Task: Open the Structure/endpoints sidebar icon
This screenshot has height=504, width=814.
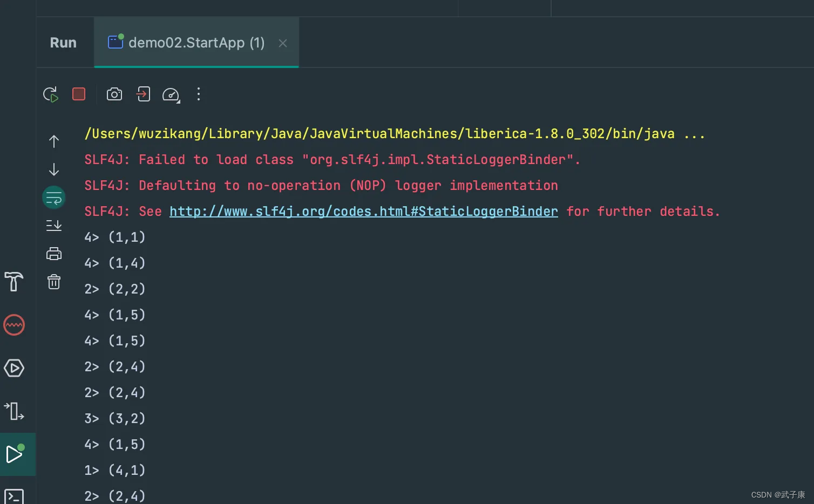Action: pos(14,411)
